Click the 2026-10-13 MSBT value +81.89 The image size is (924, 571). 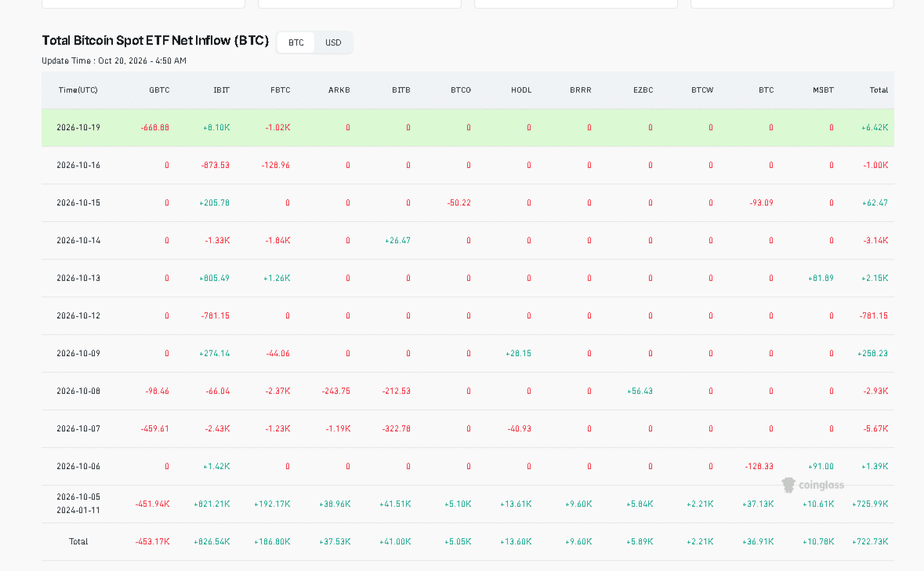point(821,278)
